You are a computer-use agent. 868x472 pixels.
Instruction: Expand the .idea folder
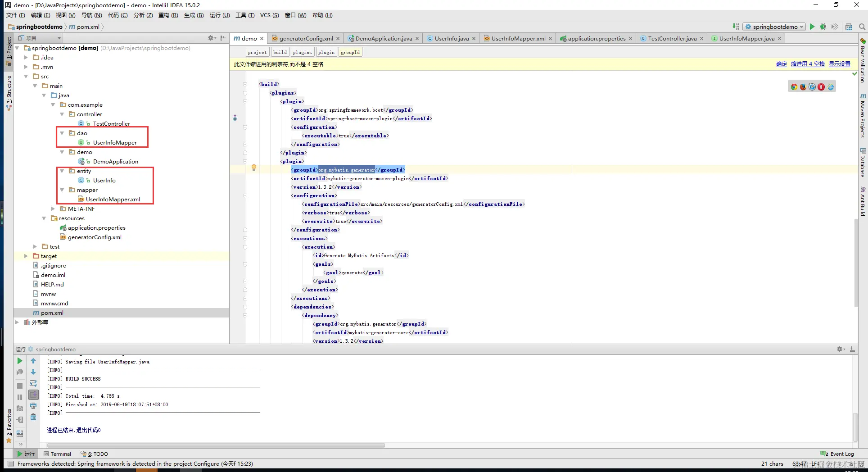26,57
